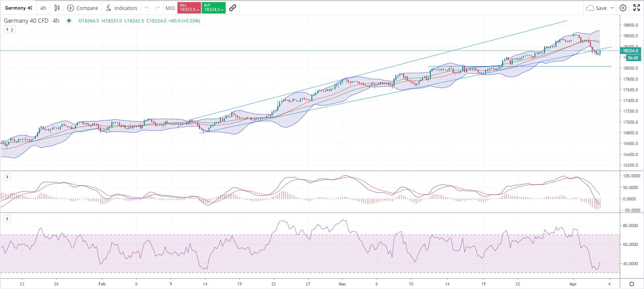Click the +60.0 (+0.33%) change value
The image size is (644, 289).
point(184,21)
